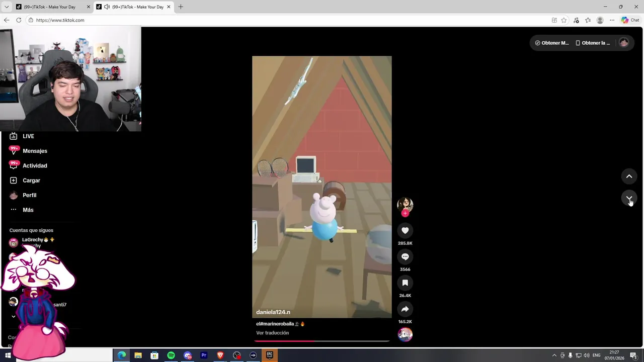Open the LIVE section in sidebar
644x362 pixels.
tap(22, 136)
